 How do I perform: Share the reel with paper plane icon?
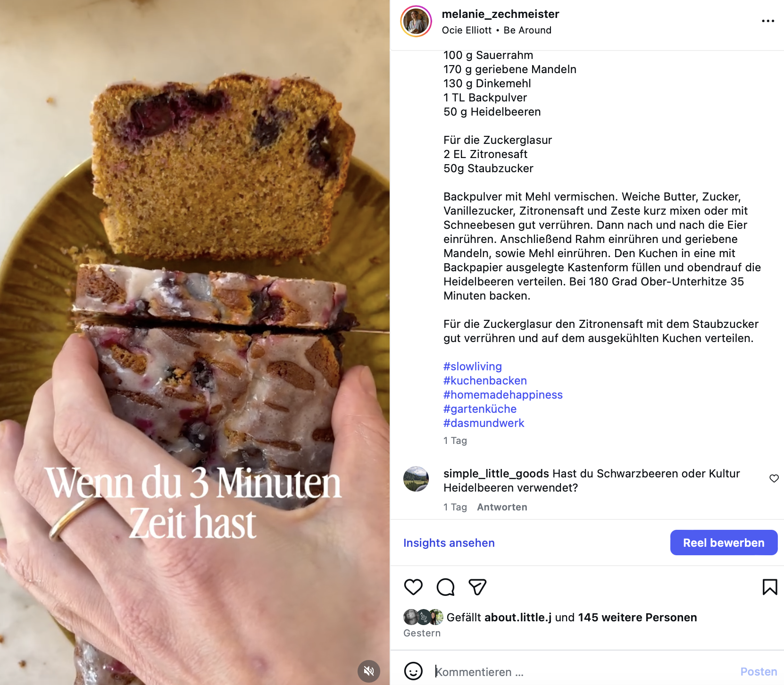[477, 587]
